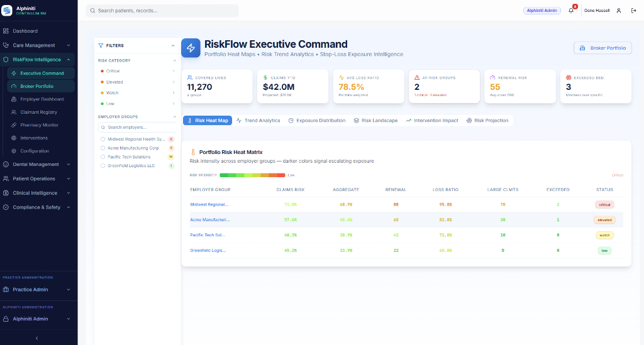
Task: Click the elevated status badge
Action: pyautogui.click(x=604, y=220)
